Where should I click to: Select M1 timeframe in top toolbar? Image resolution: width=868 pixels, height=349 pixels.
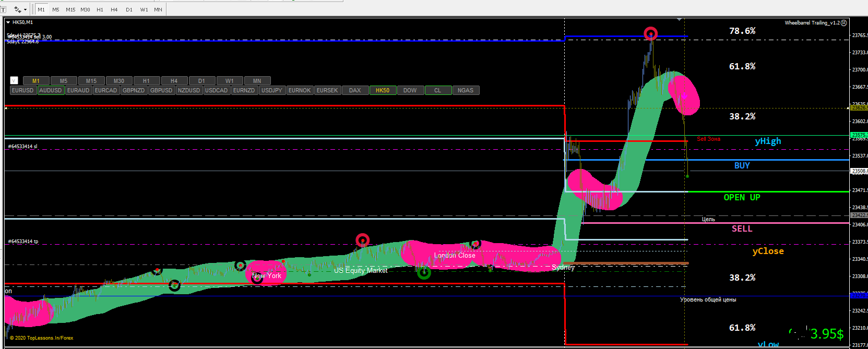click(41, 9)
